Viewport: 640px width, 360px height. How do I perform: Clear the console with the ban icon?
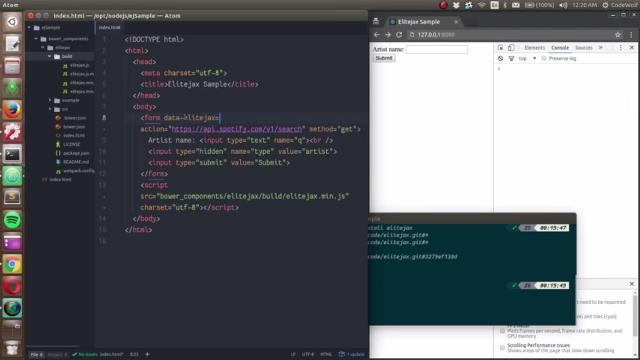500,58
